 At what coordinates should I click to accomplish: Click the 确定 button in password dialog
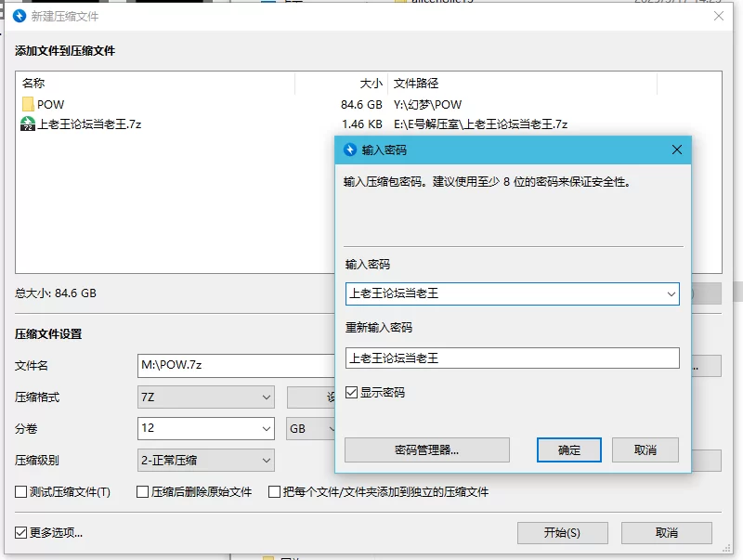(x=568, y=449)
